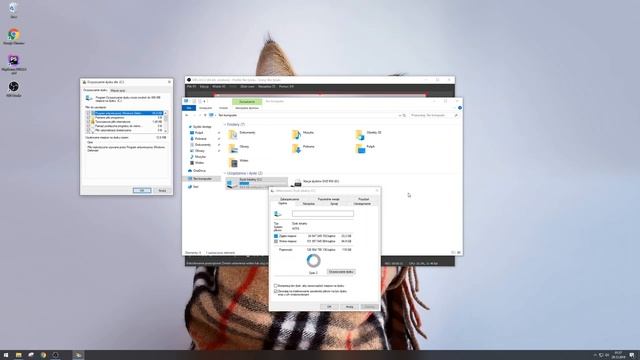Switch to Więcej opcji tab in Disk Cleanup
Screen dimensions: 640x360
coord(118,91)
